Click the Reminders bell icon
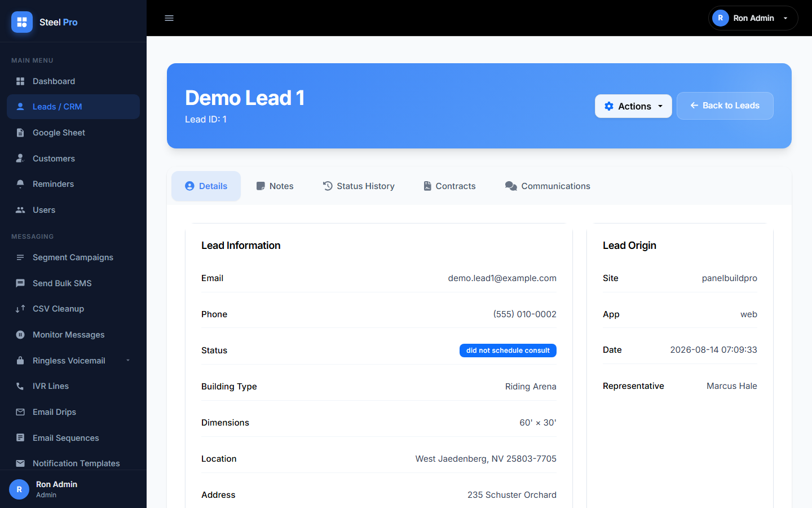 [x=20, y=184]
